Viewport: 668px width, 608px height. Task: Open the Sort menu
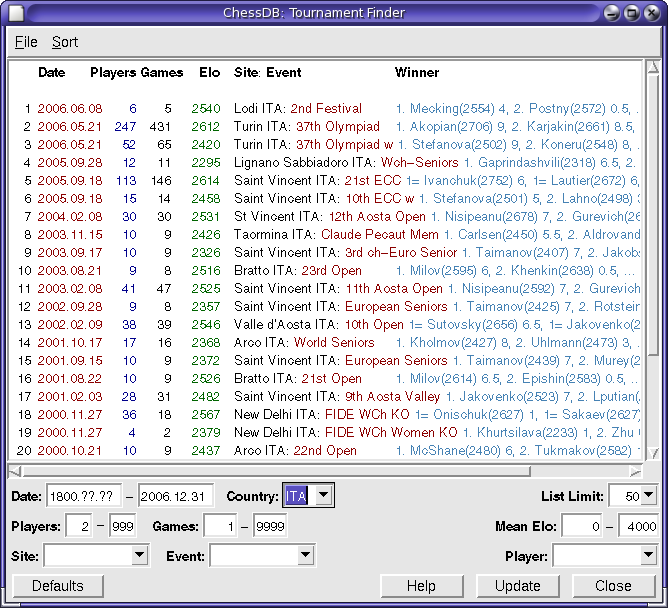[65, 42]
